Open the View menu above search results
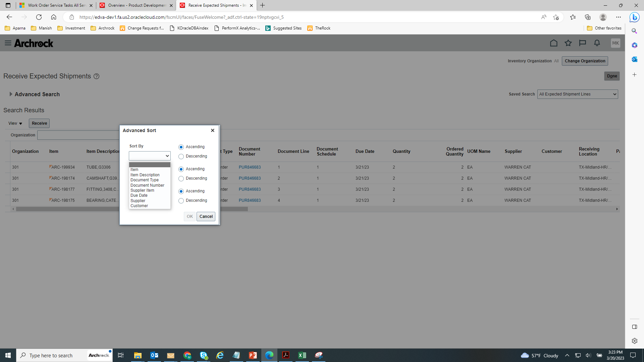This screenshot has height=362, width=644. [15, 123]
